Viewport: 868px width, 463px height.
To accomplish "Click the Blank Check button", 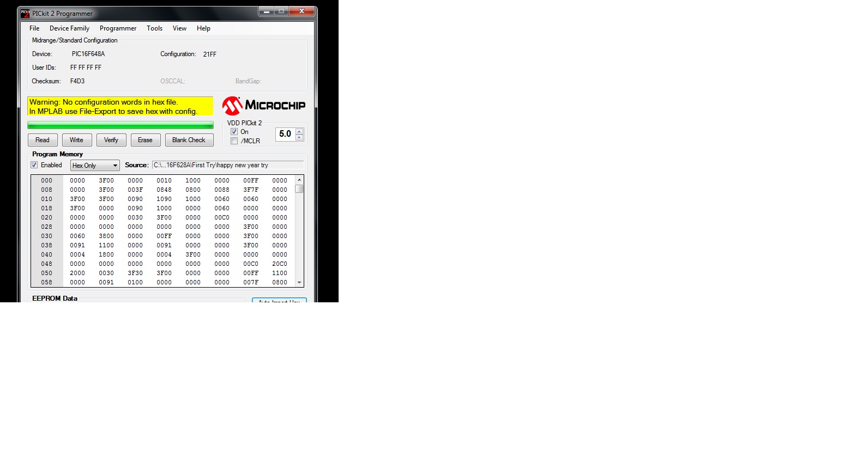I will [189, 140].
